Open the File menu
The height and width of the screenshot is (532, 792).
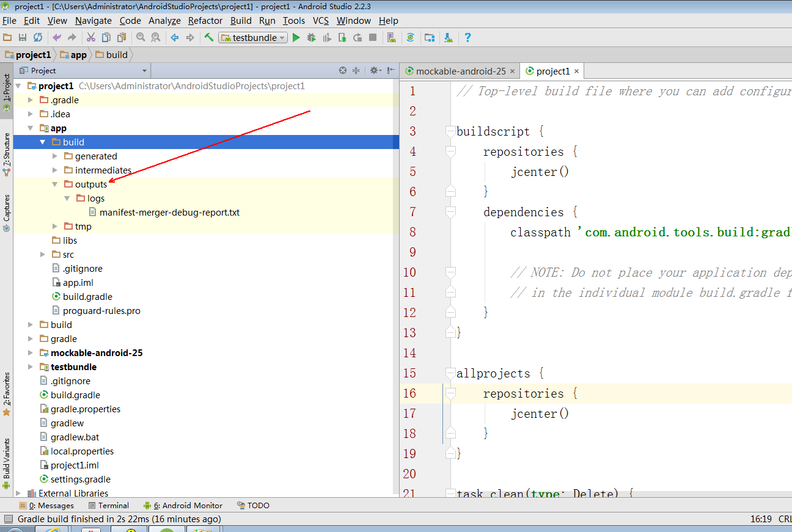point(9,21)
